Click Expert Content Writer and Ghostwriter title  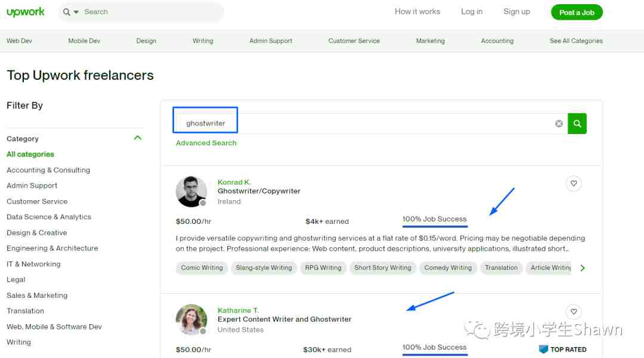[x=284, y=319]
